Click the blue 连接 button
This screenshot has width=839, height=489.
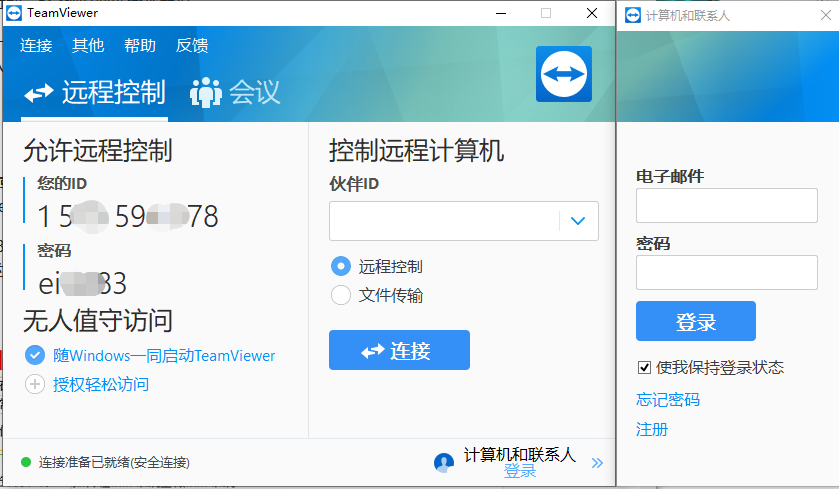click(x=399, y=350)
